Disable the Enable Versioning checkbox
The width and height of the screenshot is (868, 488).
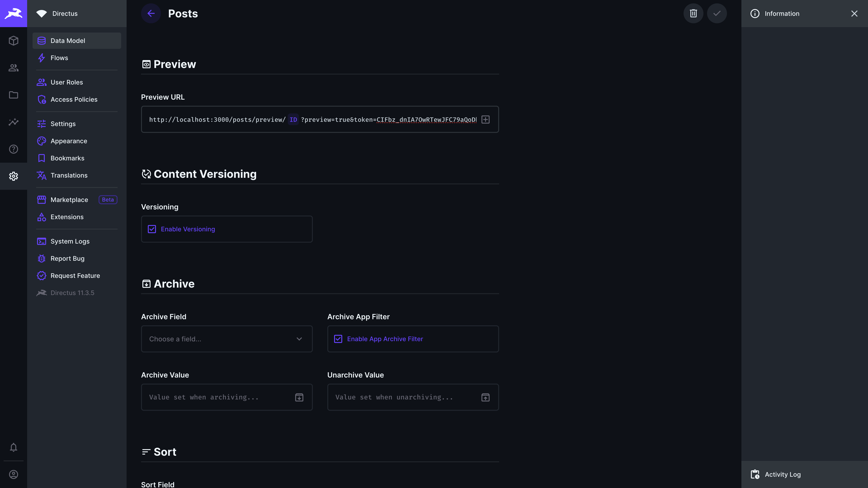click(152, 229)
